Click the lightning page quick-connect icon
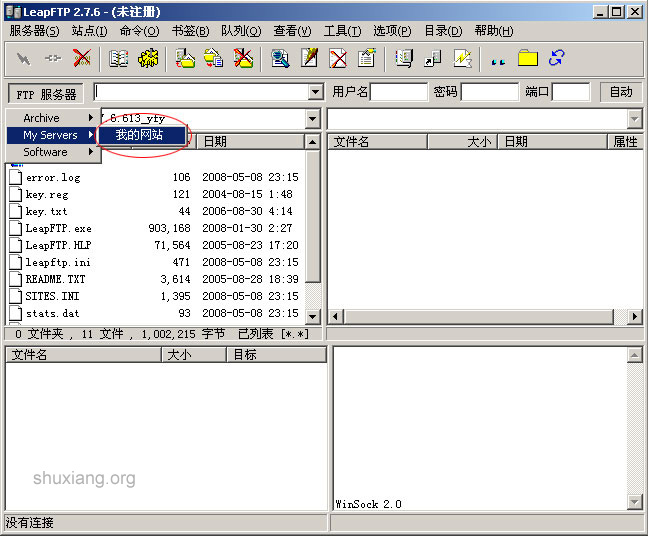The image size is (648, 536). (x=462, y=58)
